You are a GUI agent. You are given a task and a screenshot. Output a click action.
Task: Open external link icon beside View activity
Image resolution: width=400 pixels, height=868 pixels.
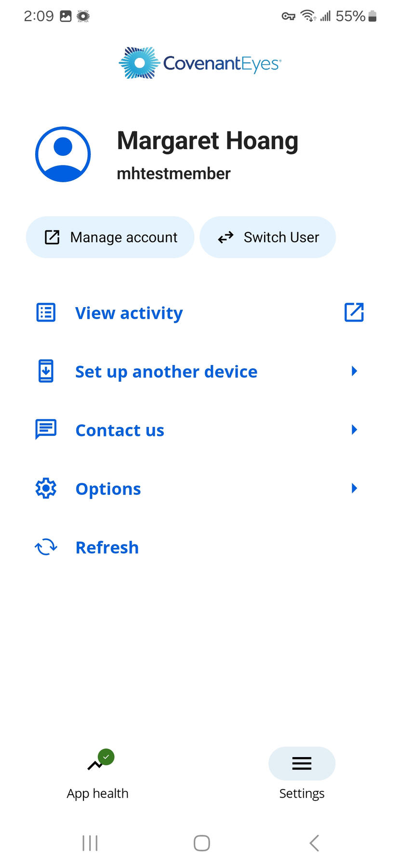point(354,312)
